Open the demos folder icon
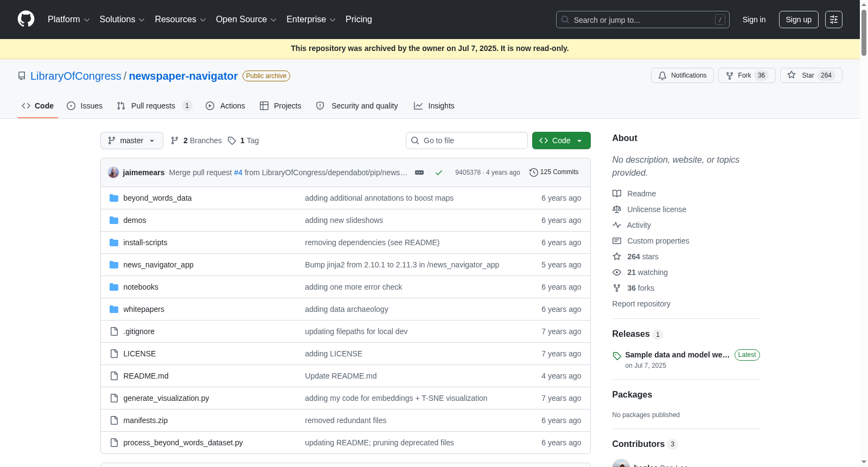The image size is (868, 467). pyautogui.click(x=114, y=220)
